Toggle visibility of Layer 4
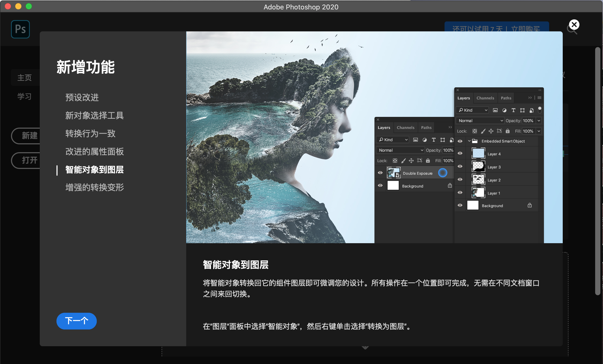This screenshot has height=364, width=603. tap(460, 153)
